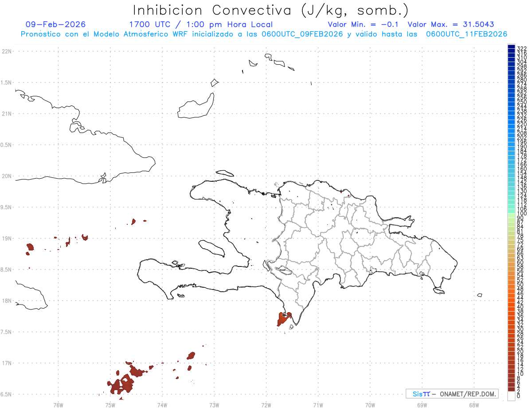Image resolution: width=532 pixels, height=411 pixels.
Task: Click the latitude label '18N'
Action: (x=6, y=301)
